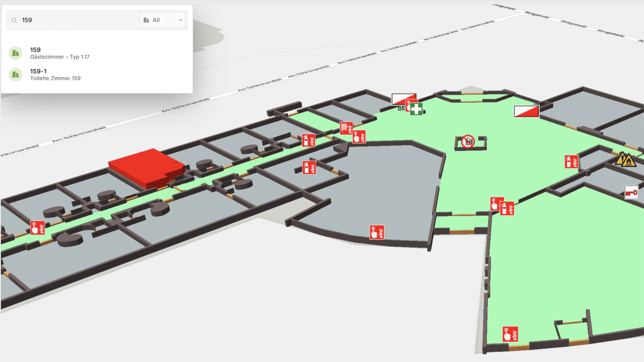Screen dimensions: 644x362
Task: Click the no-elevator prohibition sign
Action: 468,142
